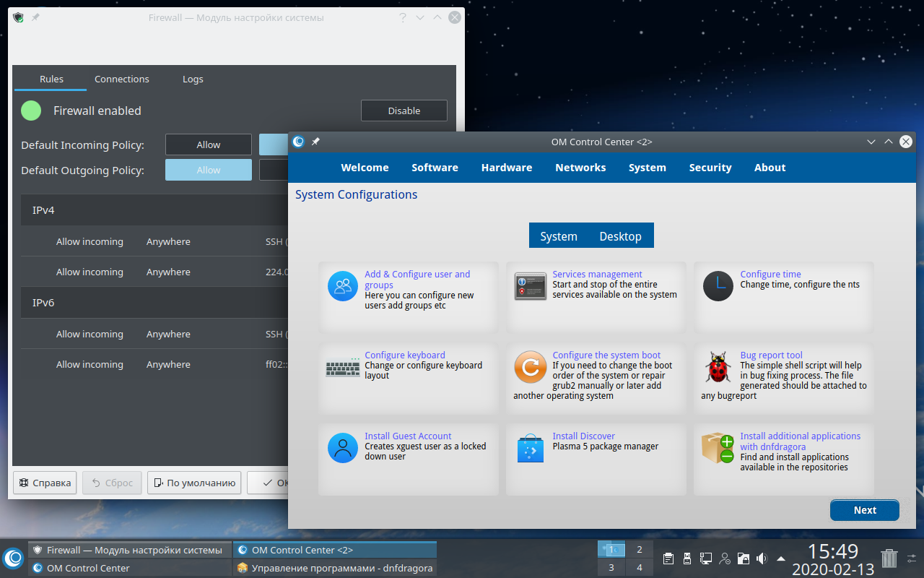Open the network connections tray icon
This screenshot has height=578, width=924.
click(x=706, y=558)
